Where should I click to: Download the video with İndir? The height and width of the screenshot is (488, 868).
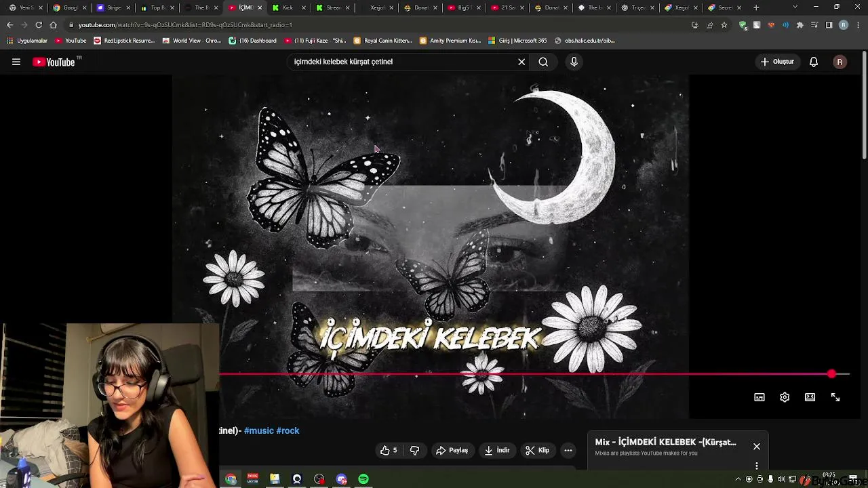click(497, 450)
